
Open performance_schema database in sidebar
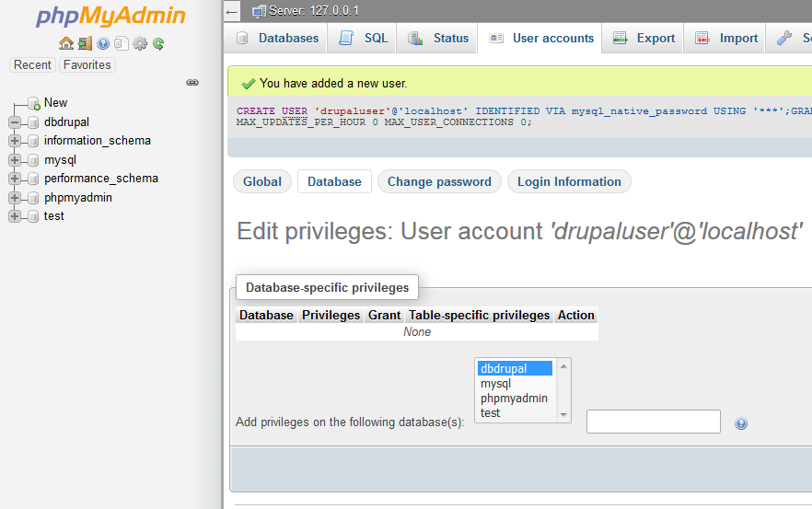coord(101,179)
